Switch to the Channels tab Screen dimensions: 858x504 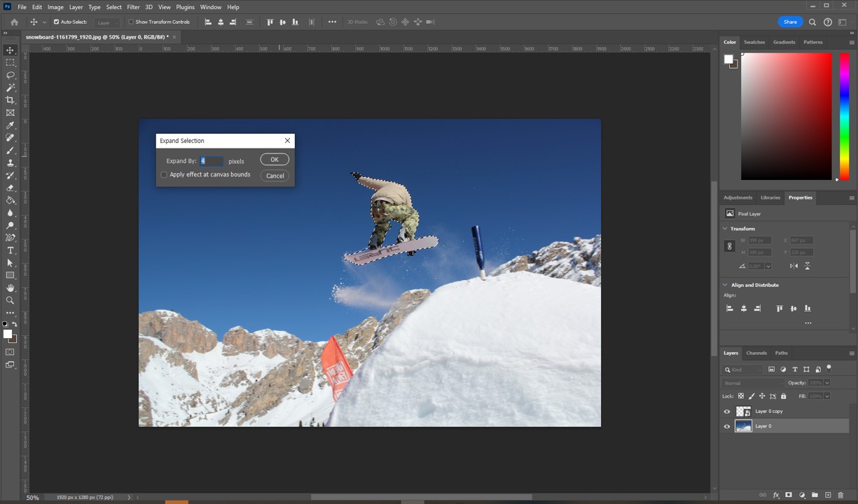coord(756,353)
